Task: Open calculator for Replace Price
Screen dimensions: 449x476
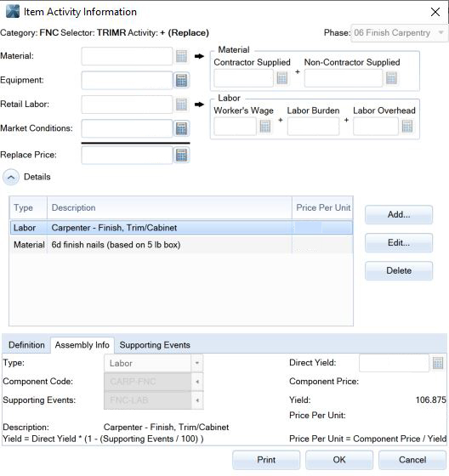Action: [x=181, y=155]
